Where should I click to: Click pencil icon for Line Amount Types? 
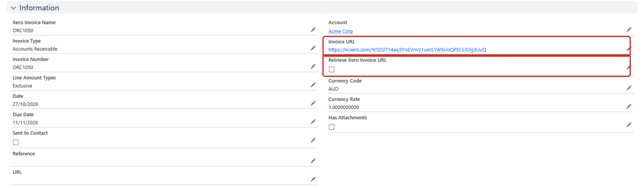click(x=313, y=85)
